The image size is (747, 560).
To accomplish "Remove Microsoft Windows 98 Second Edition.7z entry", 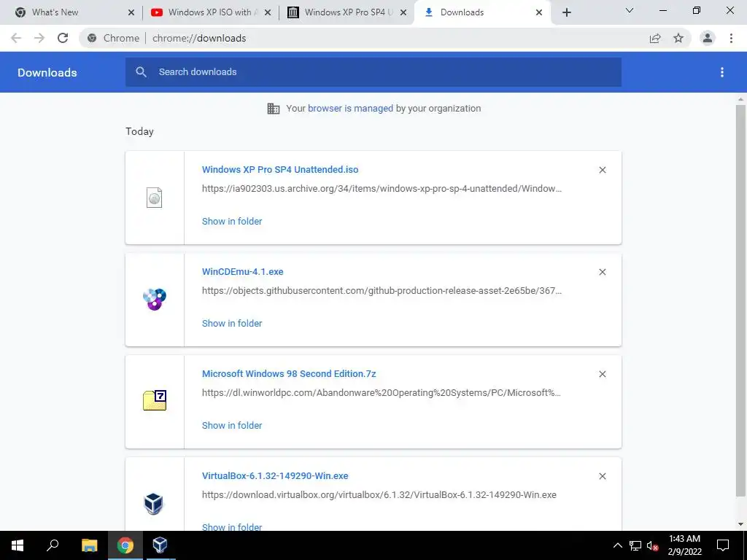I will click(x=602, y=374).
